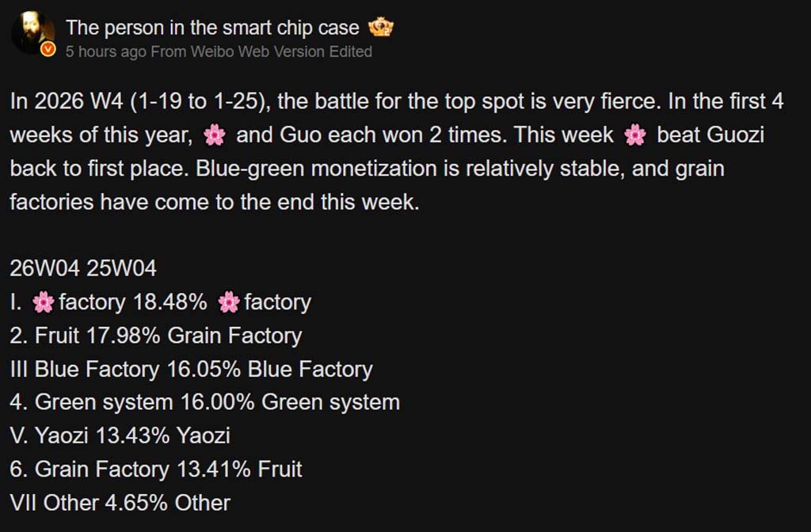Open the poster's profile avatar
The height and width of the screenshot is (532, 811).
(32, 32)
